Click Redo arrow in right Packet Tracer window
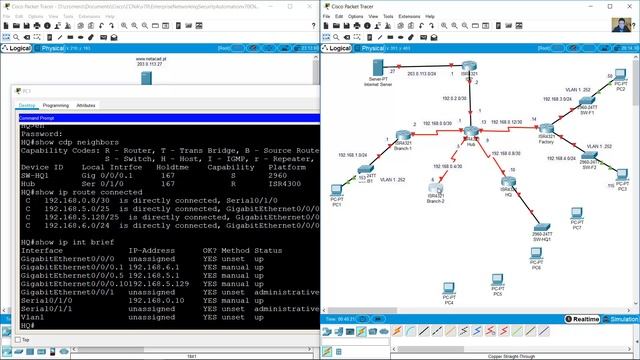640x360 pixels. pos(431,26)
